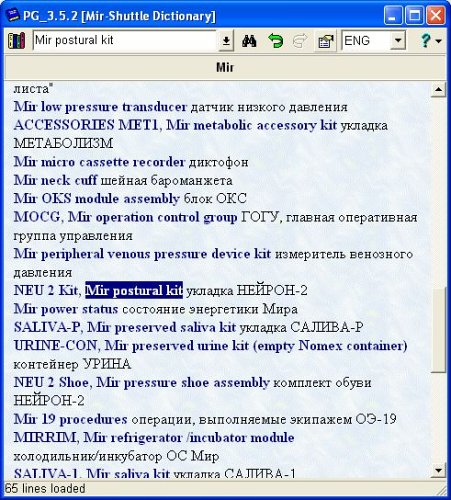This screenshot has height=500, width=451.
Task: Expand the help menu arrow
Action: tap(438, 41)
